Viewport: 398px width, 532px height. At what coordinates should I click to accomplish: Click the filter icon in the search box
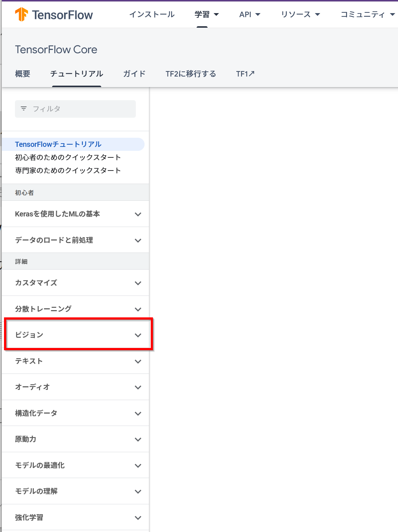click(x=24, y=109)
